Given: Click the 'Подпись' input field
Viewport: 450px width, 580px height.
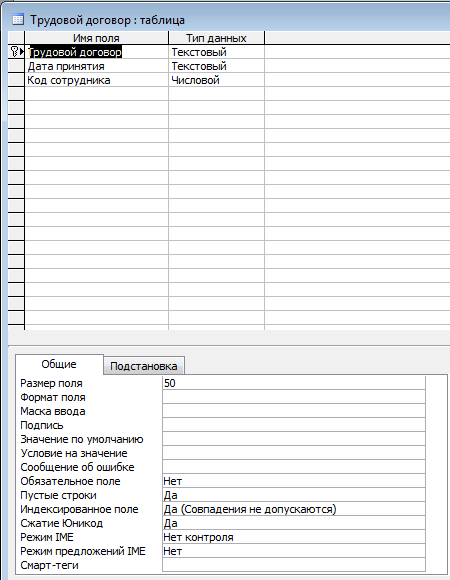Looking at the screenshot, I should pos(294,425).
